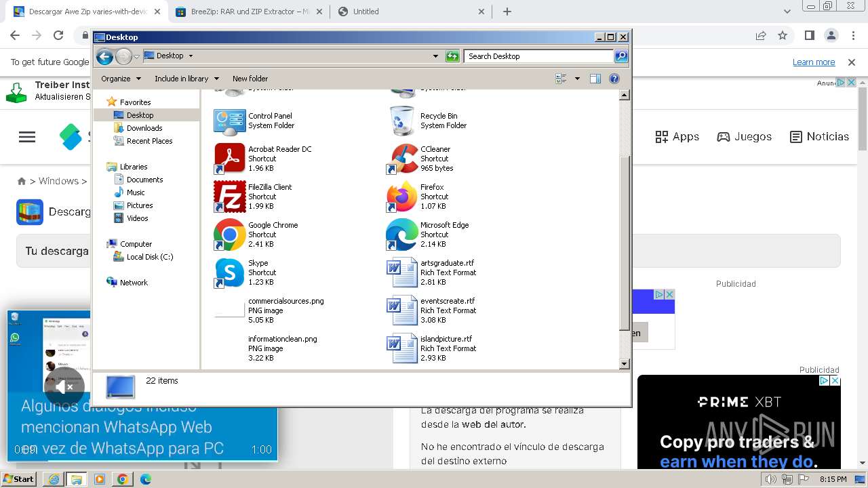Select the Microsoft Edge shortcut icon
This screenshot has height=488, width=868.
click(402, 235)
